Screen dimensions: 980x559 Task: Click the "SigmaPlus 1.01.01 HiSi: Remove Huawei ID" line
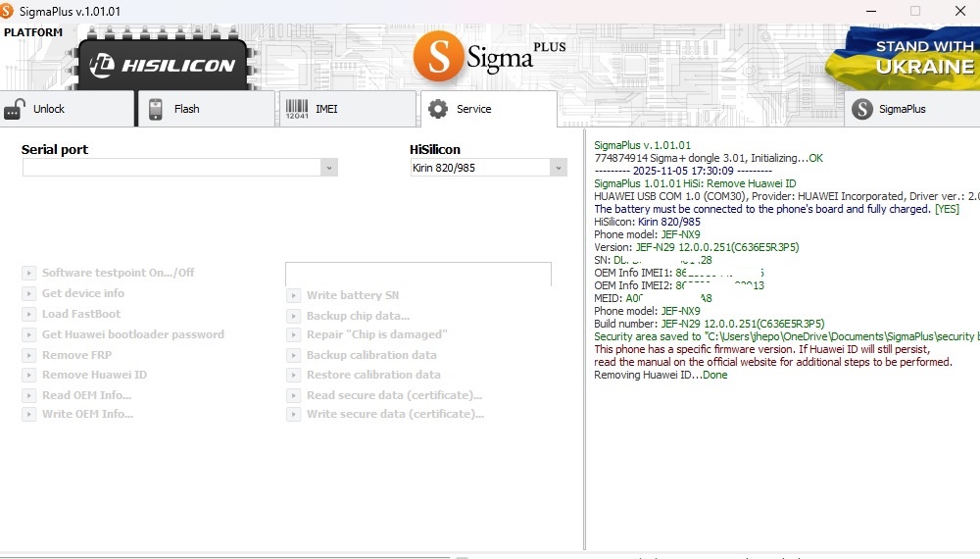pyautogui.click(x=695, y=183)
